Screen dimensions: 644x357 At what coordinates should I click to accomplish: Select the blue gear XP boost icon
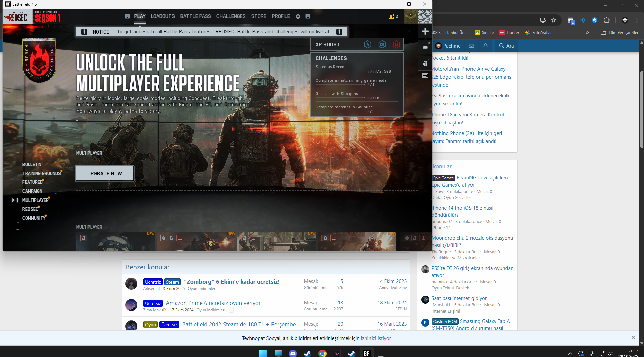click(382, 44)
